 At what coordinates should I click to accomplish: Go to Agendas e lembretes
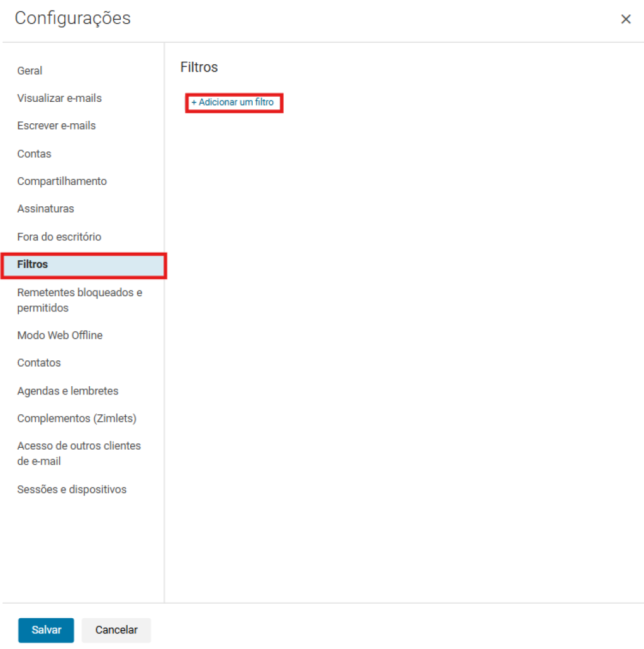pos(67,391)
